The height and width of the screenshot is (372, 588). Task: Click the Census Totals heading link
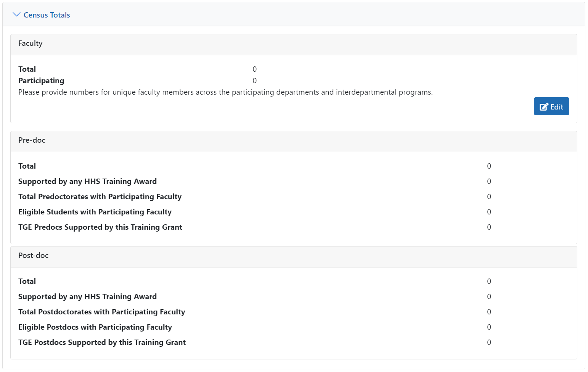click(x=47, y=15)
